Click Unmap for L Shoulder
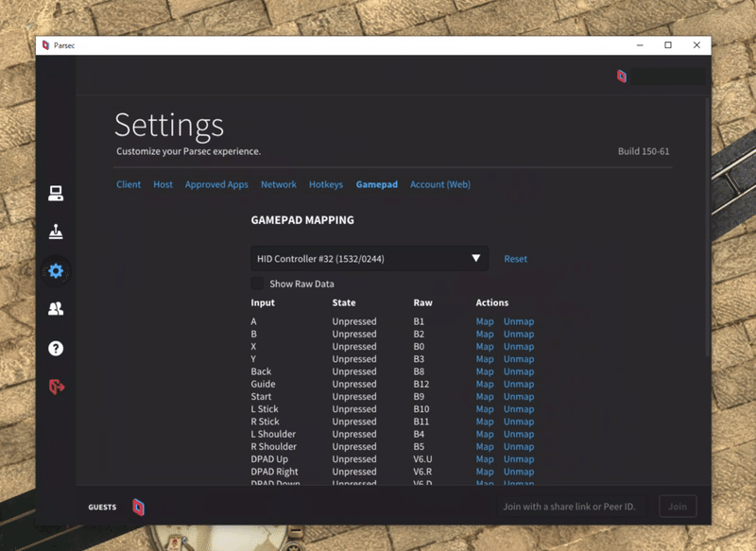Viewport: 756px width, 551px height. tap(519, 435)
